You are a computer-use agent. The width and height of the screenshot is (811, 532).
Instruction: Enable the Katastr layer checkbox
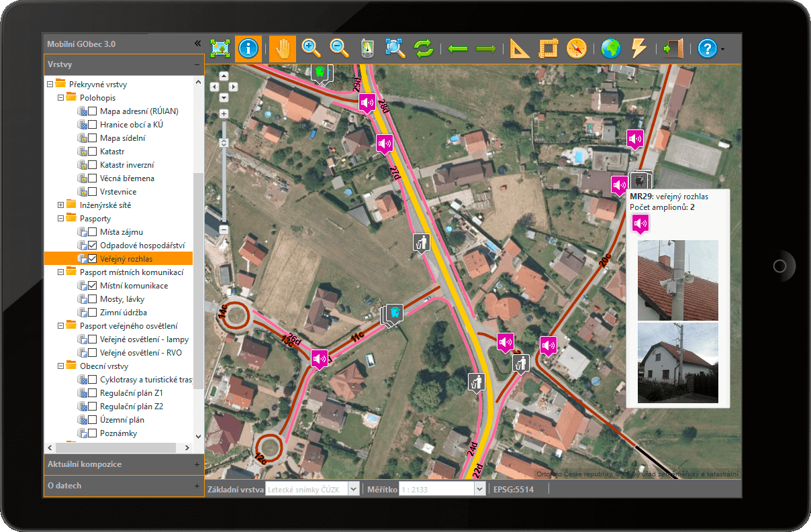click(x=93, y=152)
